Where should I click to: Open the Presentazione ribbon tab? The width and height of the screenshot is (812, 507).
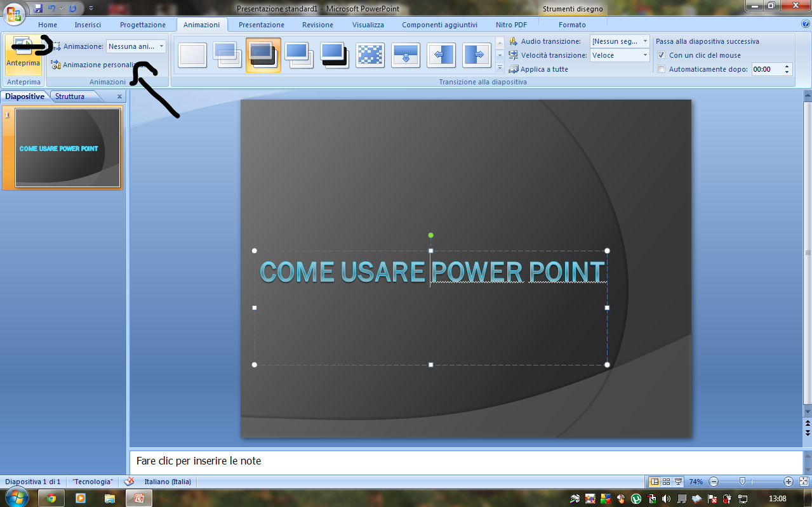pyautogui.click(x=262, y=25)
